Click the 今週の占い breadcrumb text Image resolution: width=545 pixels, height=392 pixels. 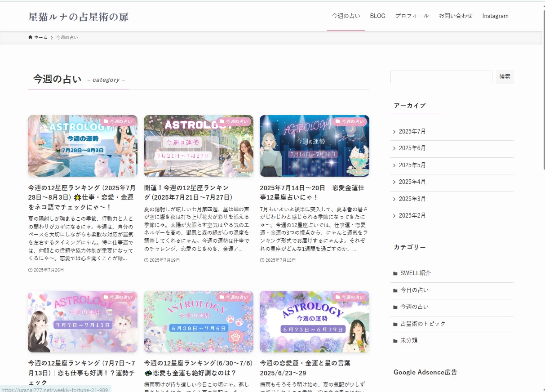point(67,37)
